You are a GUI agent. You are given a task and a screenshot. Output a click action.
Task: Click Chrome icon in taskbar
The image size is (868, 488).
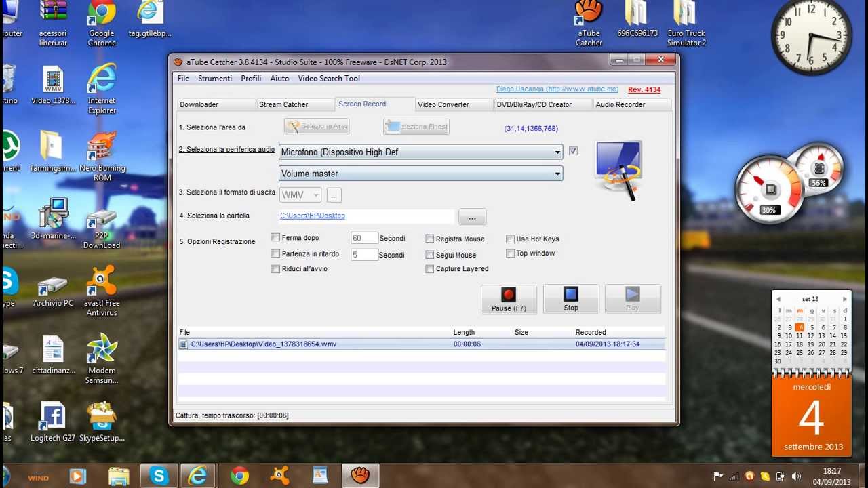239,476
